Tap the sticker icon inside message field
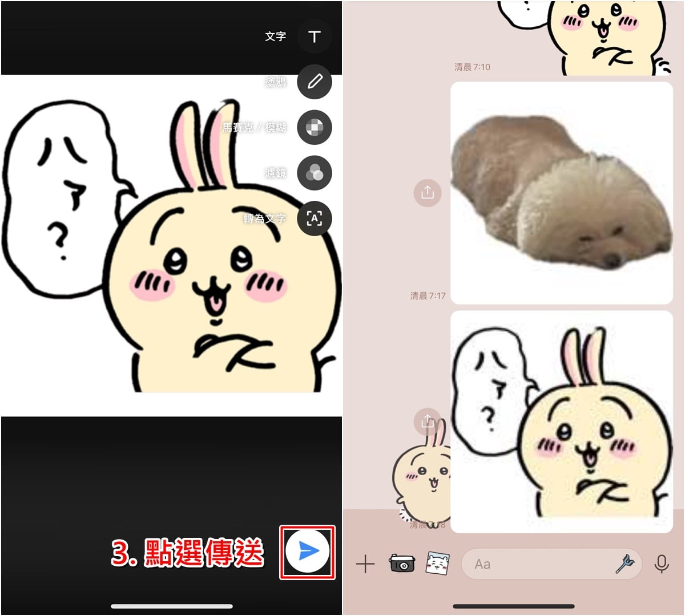 pyautogui.click(x=625, y=564)
